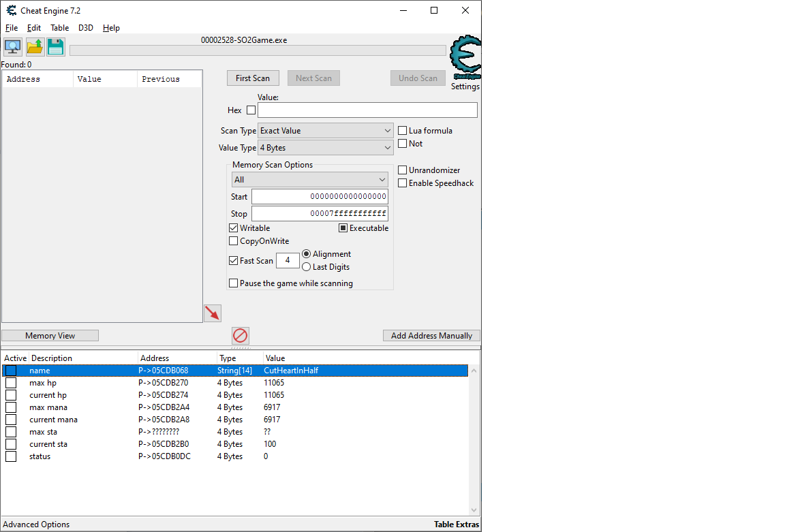Open the Scan Type dropdown

326,131
